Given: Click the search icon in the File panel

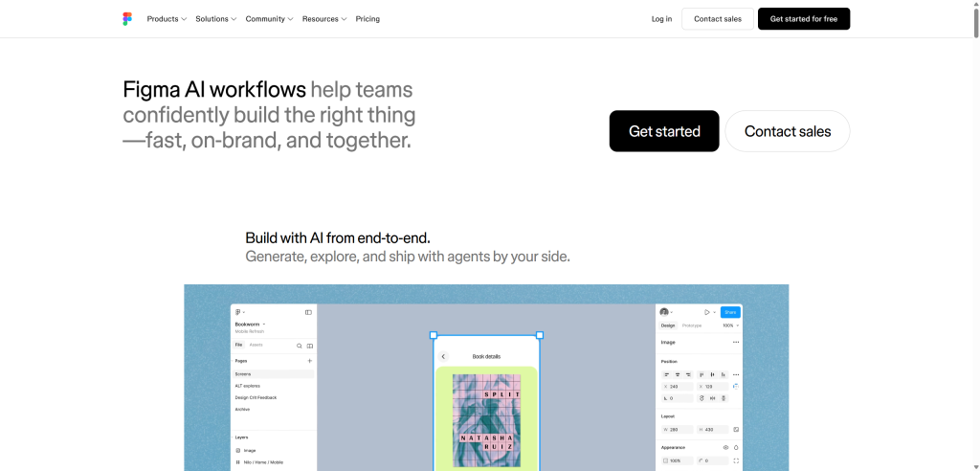Looking at the screenshot, I should (x=300, y=346).
